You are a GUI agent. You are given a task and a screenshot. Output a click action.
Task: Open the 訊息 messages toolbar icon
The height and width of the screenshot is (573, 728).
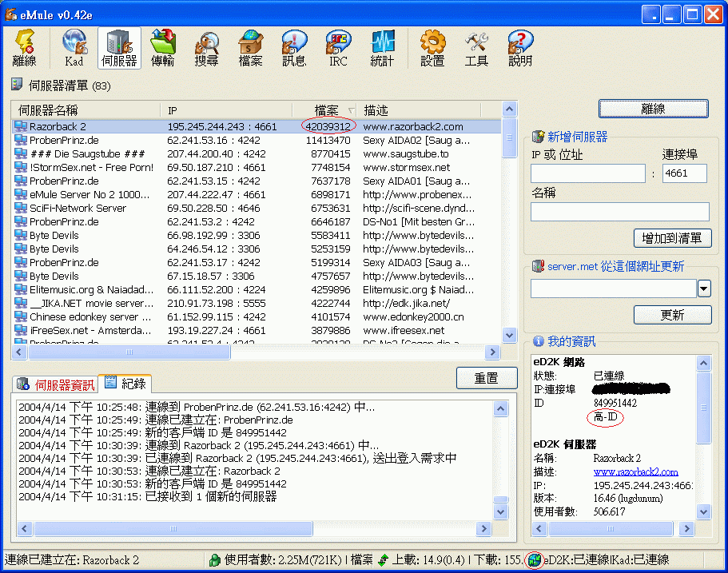pos(294,48)
